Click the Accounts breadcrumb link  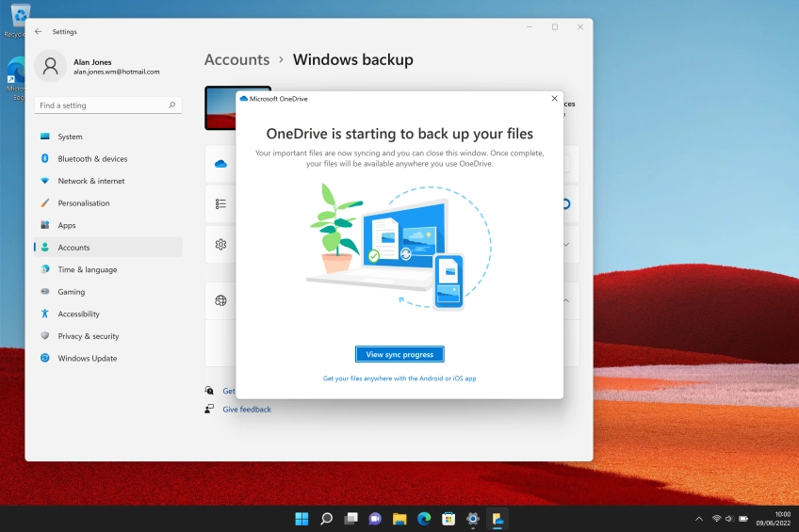tap(236, 59)
